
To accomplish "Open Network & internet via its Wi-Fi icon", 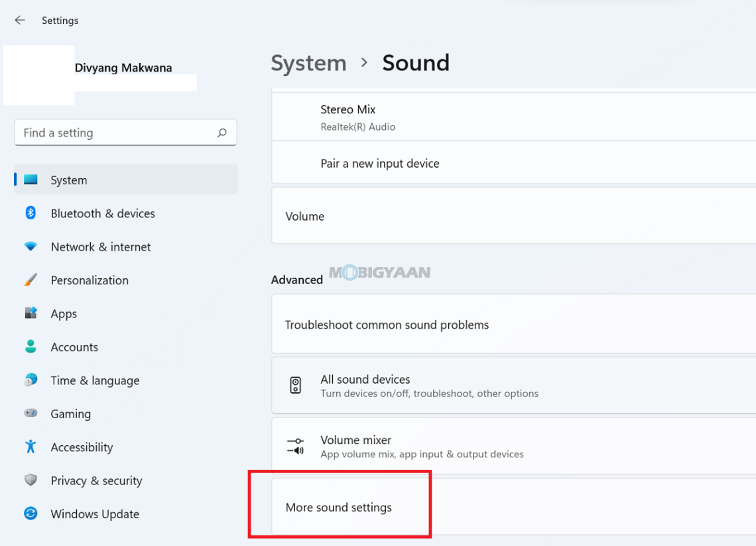I will pos(31,246).
